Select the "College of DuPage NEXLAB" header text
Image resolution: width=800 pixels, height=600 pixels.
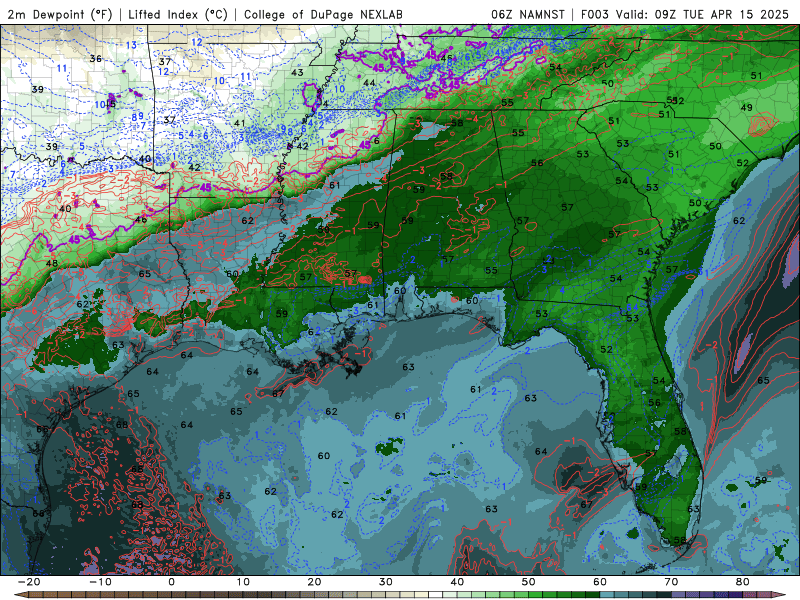point(323,15)
